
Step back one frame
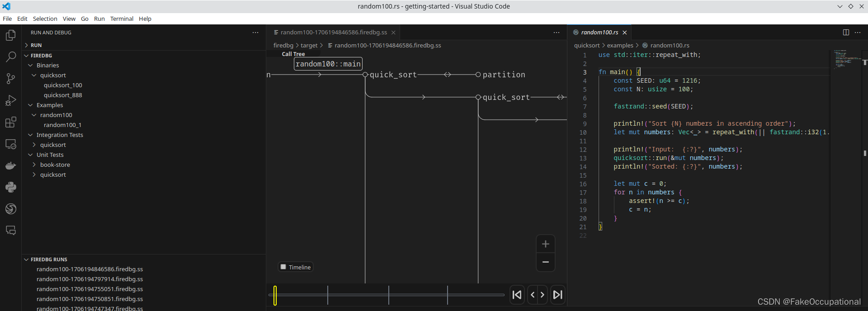(533, 295)
